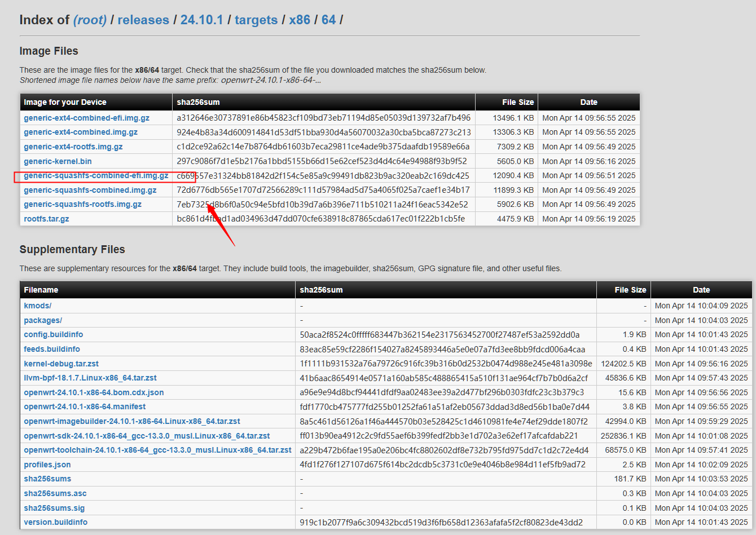Open profiles.json file
The height and width of the screenshot is (535, 756).
click(47, 465)
